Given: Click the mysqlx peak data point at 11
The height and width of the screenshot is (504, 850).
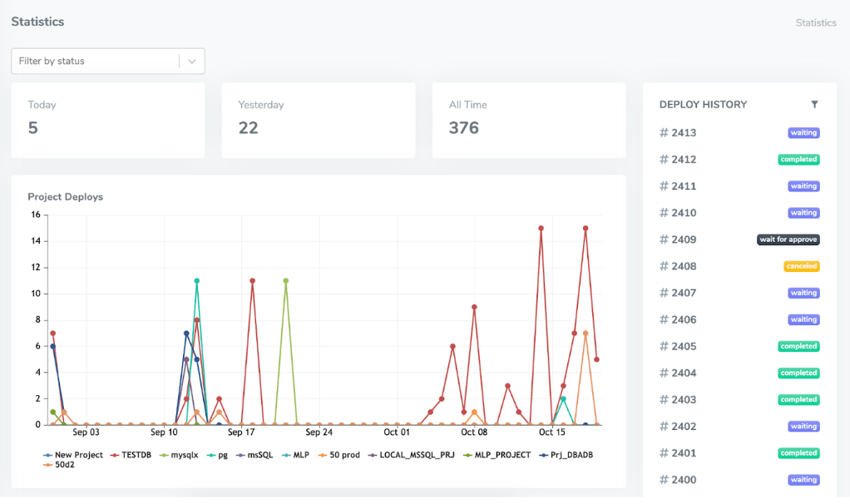Looking at the screenshot, I should click(285, 281).
